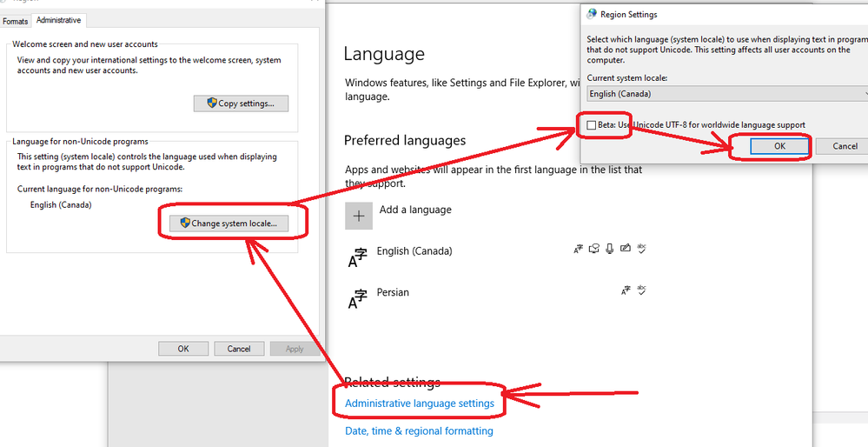
Task: Click OK at bottom of Region dialog
Action: tap(183, 349)
